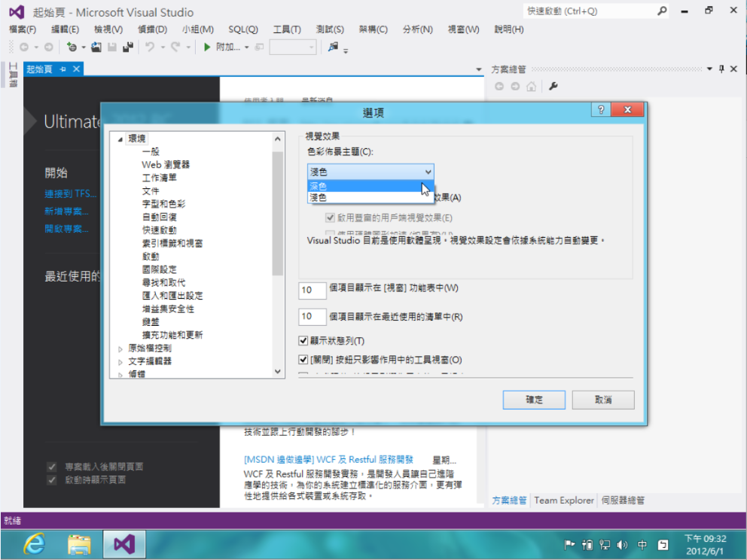
Task: Toggle the [關閉] 按鈕只影響作用中的工具視窗 checkbox
Action: [x=303, y=360]
